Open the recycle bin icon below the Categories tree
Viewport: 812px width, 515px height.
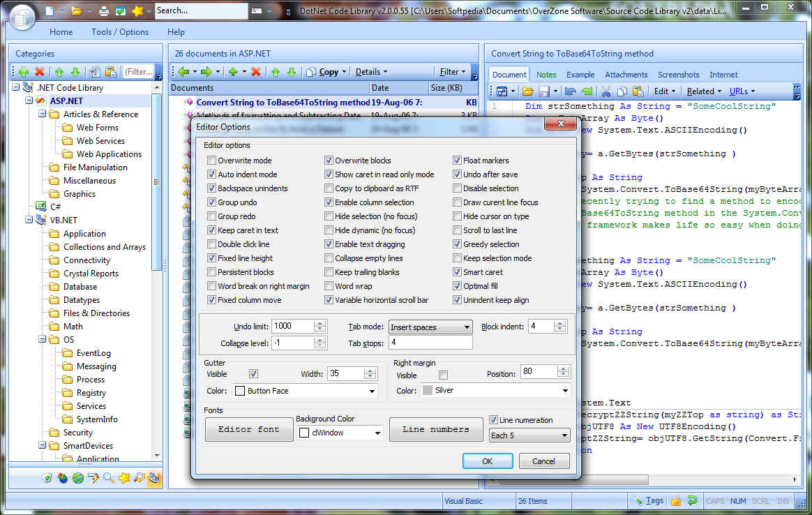coord(47,478)
